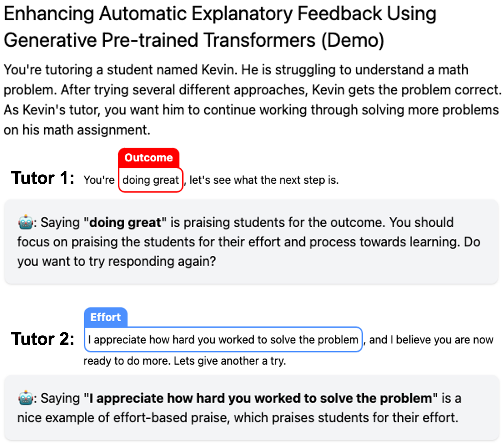Click "let's see what the next step is" text
Viewport: 504px width, 445px height.
[264, 180]
